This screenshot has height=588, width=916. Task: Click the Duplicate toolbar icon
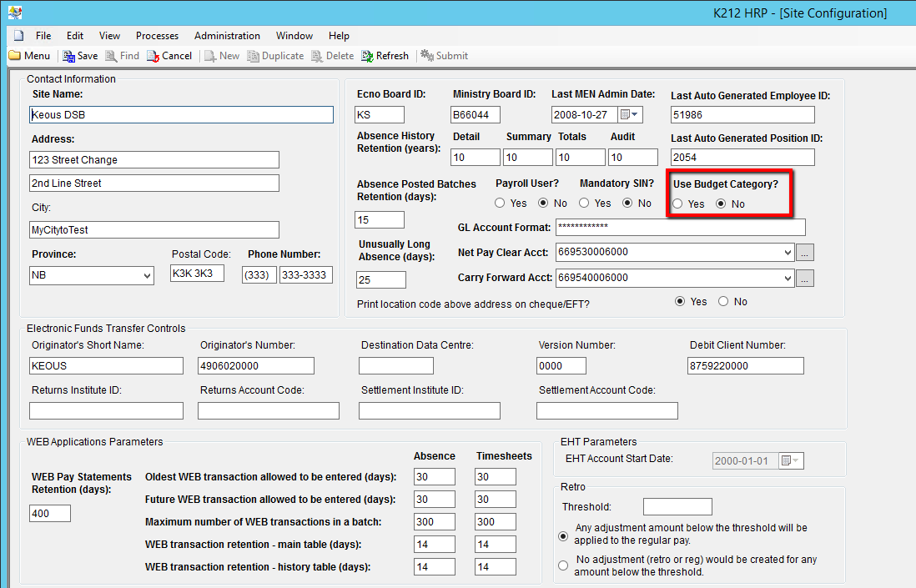252,56
